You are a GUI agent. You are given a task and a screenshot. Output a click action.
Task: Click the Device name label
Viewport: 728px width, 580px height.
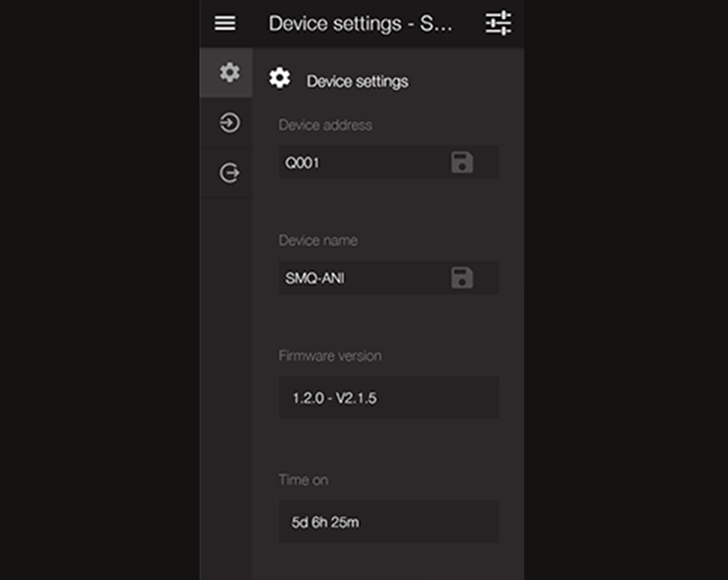pyautogui.click(x=318, y=240)
